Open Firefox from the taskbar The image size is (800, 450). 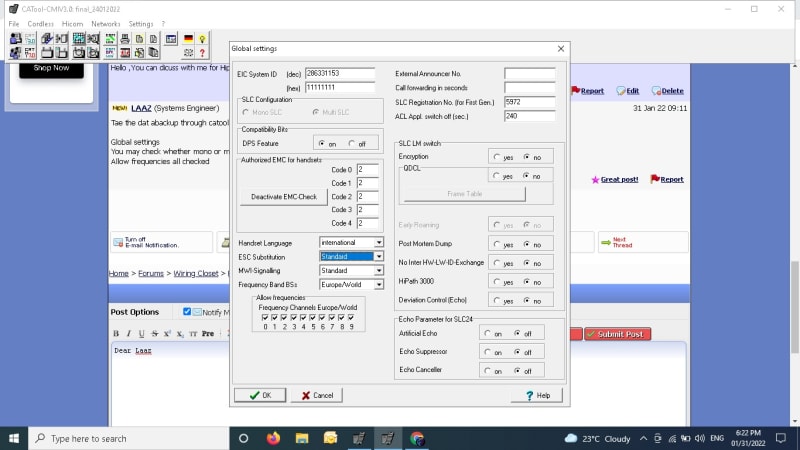pyautogui.click(x=273, y=438)
